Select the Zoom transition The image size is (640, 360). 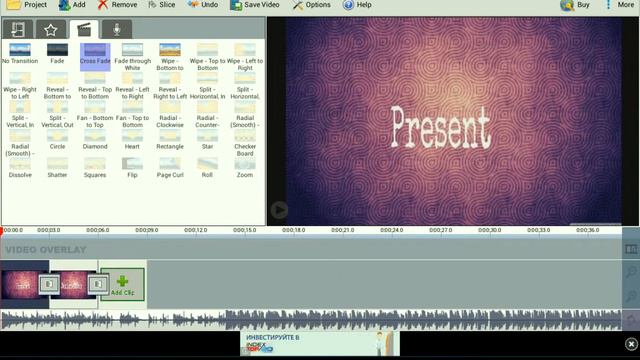245,168
